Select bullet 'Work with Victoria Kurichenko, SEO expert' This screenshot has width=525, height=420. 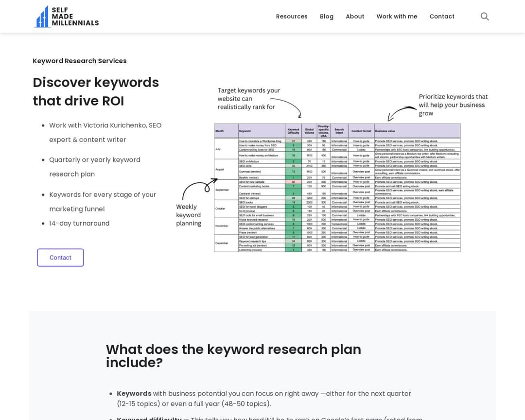(x=105, y=132)
